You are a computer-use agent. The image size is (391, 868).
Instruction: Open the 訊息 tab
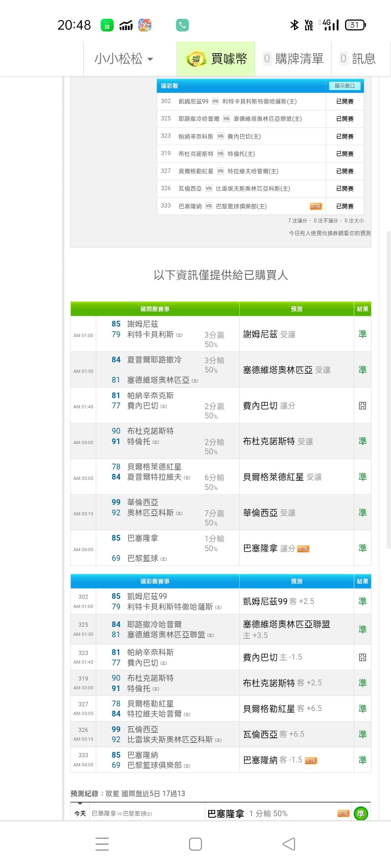click(x=358, y=59)
